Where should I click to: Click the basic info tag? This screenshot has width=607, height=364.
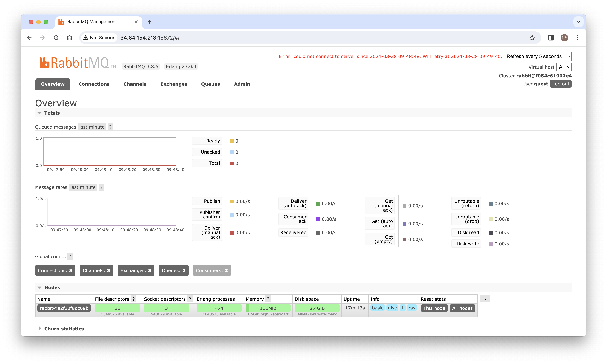pos(377,308)
